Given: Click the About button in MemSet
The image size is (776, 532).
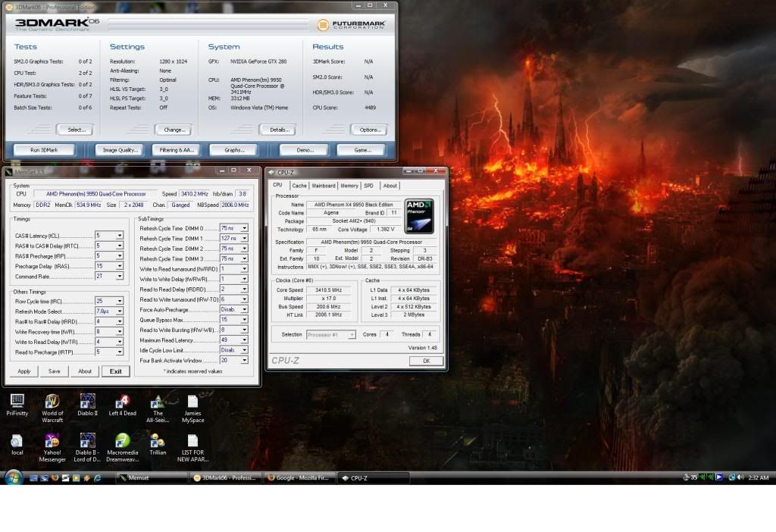Looking at the screenshot, I should [85, 371].
